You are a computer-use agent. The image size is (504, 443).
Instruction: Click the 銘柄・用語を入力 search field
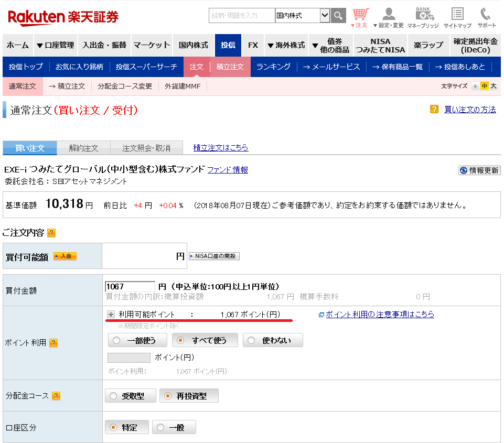coord(242,15)
